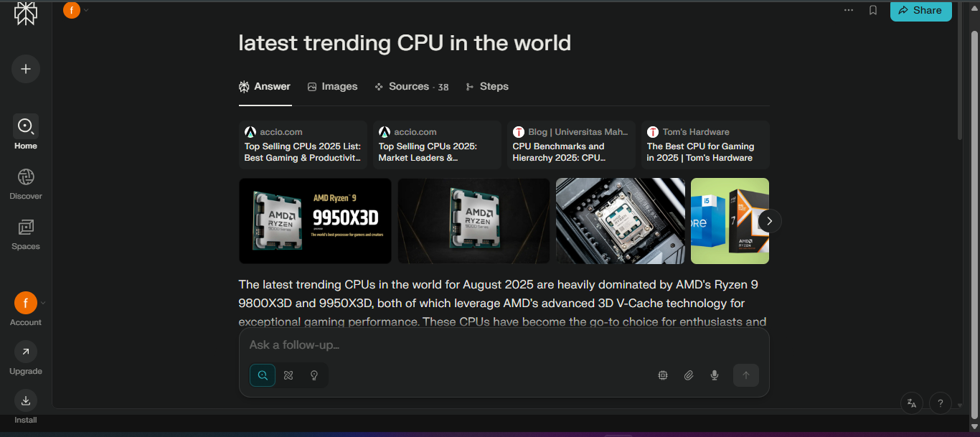This screenshot has height=437, width=980.
Task: Expand dropdown beside orange avatar at top
Action: click(86, 10)
